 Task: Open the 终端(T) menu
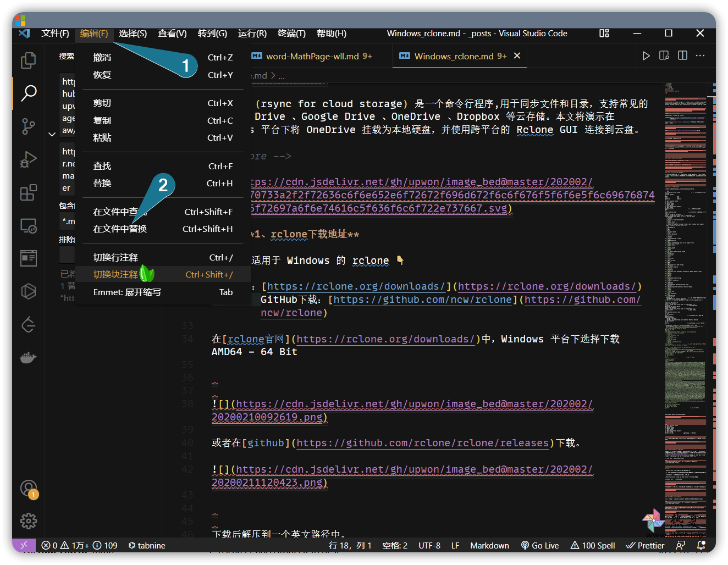[x=292, y=34]
